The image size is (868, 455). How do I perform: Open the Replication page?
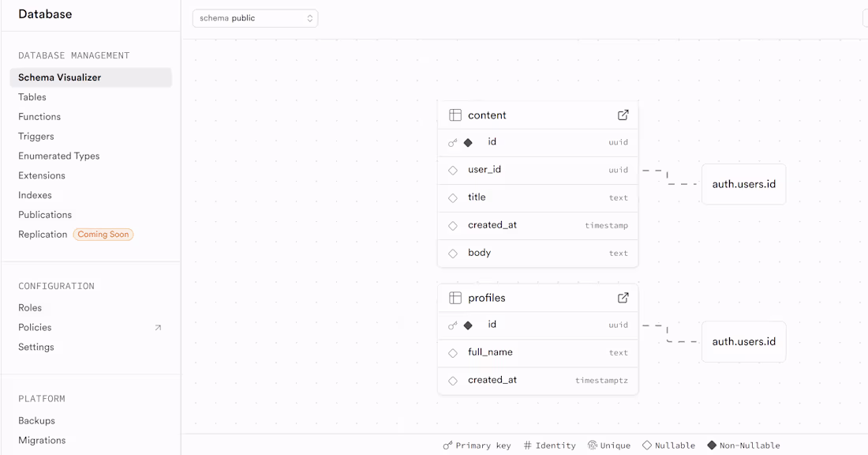pos(43,235)
